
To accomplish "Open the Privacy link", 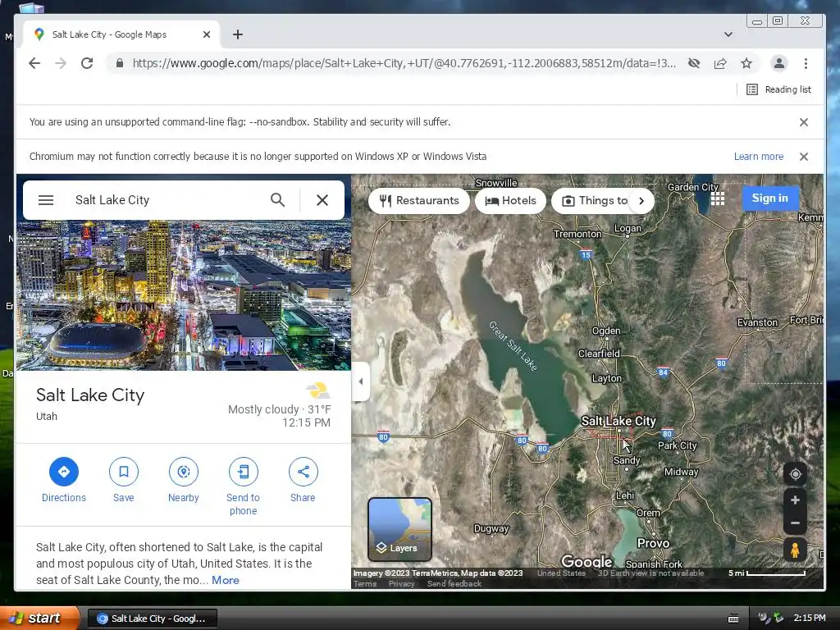I will pyautogui.click(x=402, y=584).
